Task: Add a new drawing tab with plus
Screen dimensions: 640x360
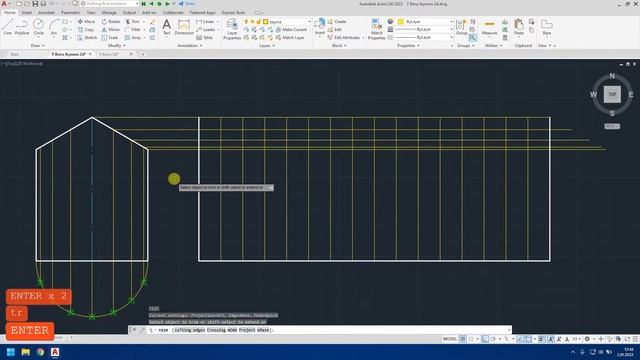Action: point(142,54)
